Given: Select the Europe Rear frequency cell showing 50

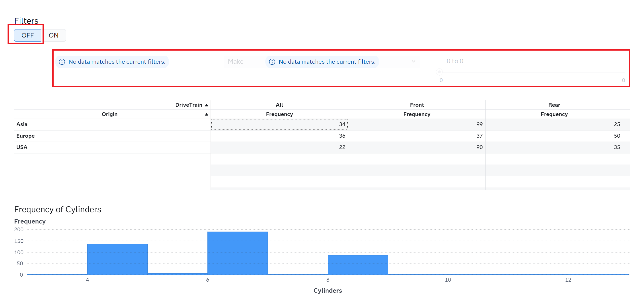Looking at the screenshot, I should click(554, 136).
